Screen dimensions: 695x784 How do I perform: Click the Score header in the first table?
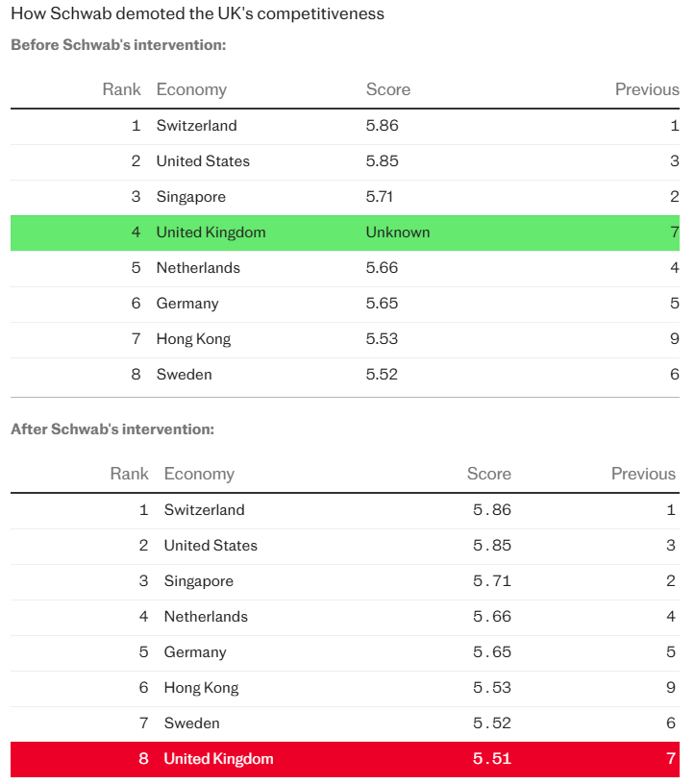tap(388, 89)
